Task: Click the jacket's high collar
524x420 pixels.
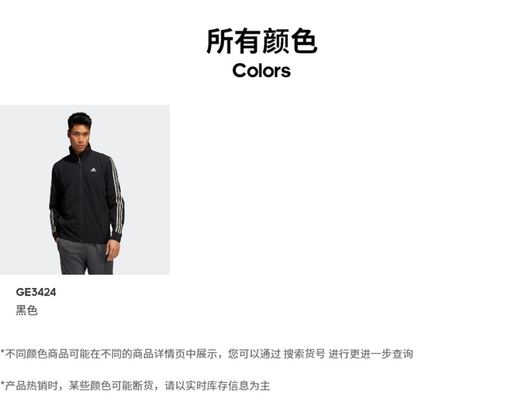Action: (80, 153)
